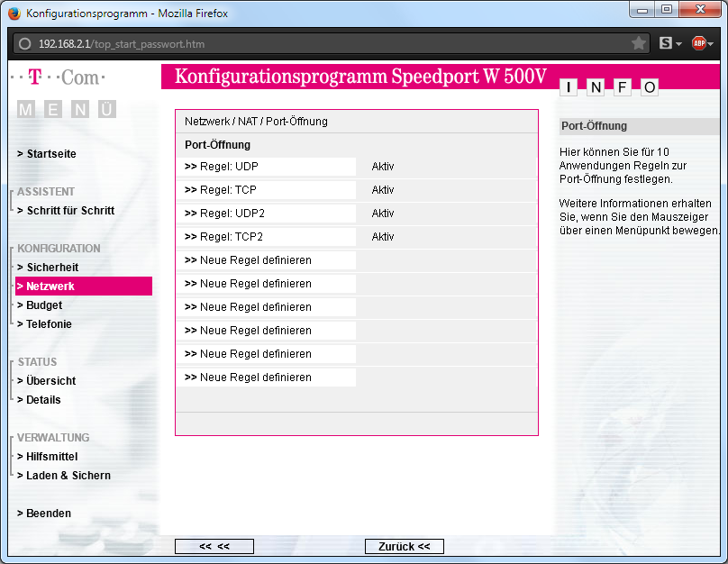The width and height of the screenshot is (728, 564).
Task: Click the Port-Öffnung heading in the form
Action: [218, 145]
